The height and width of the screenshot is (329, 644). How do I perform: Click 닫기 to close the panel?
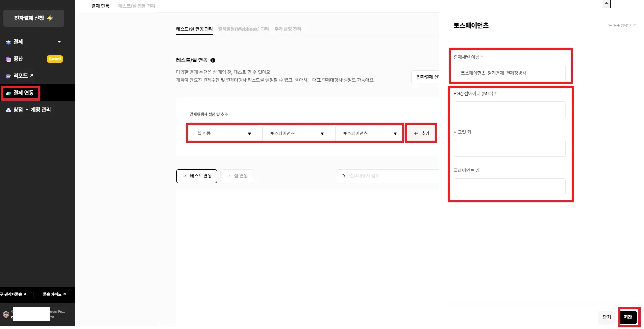[607, 317]
